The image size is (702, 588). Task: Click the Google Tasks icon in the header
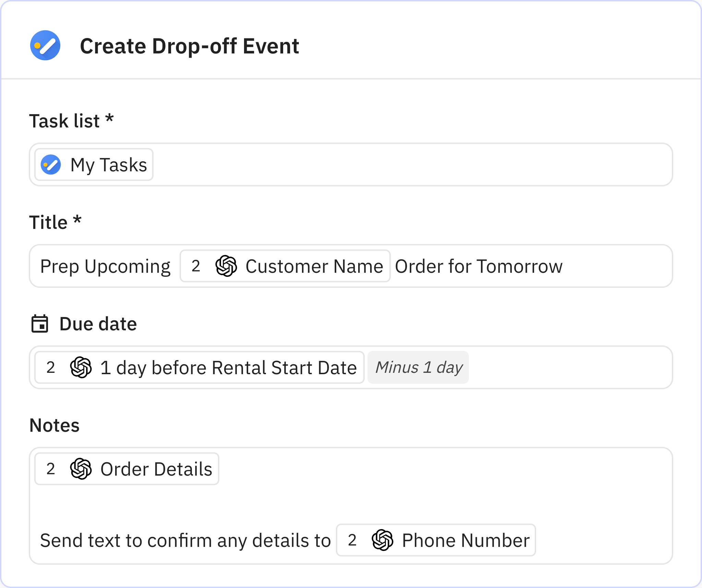[x=46, y=45]
